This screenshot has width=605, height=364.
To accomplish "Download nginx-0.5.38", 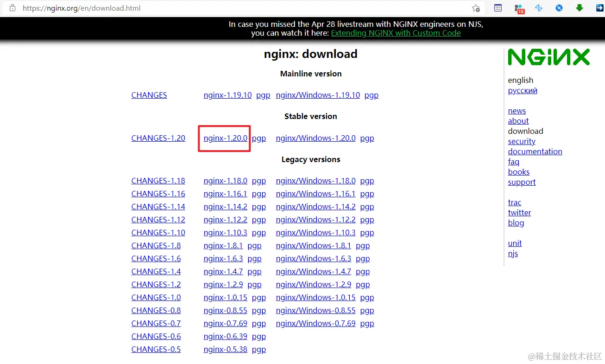I will (226, 349).
